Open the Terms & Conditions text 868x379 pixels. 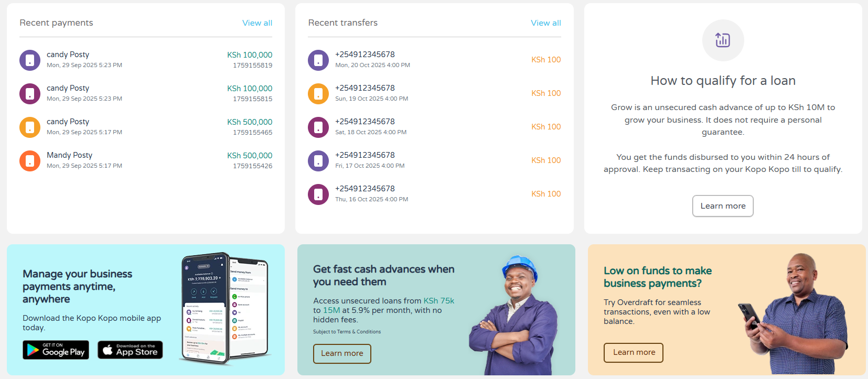click(x=347, y=332)
